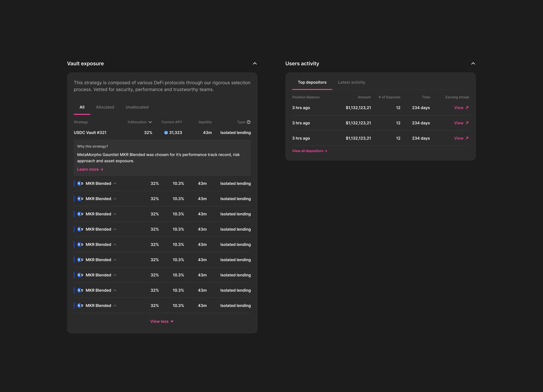Switch to the Unallocated tab
The height and width of the screenshot is (392, 543).
pos(137,107)
